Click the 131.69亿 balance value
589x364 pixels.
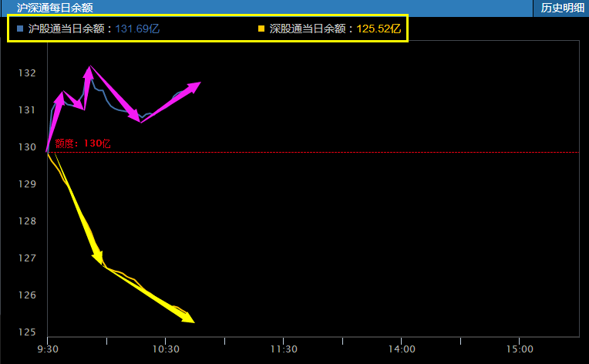137,29
